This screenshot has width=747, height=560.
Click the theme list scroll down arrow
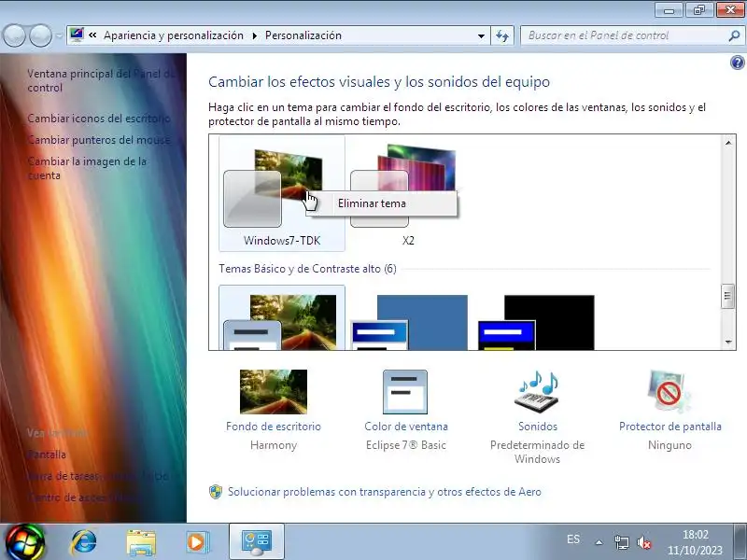pos(728,342)
